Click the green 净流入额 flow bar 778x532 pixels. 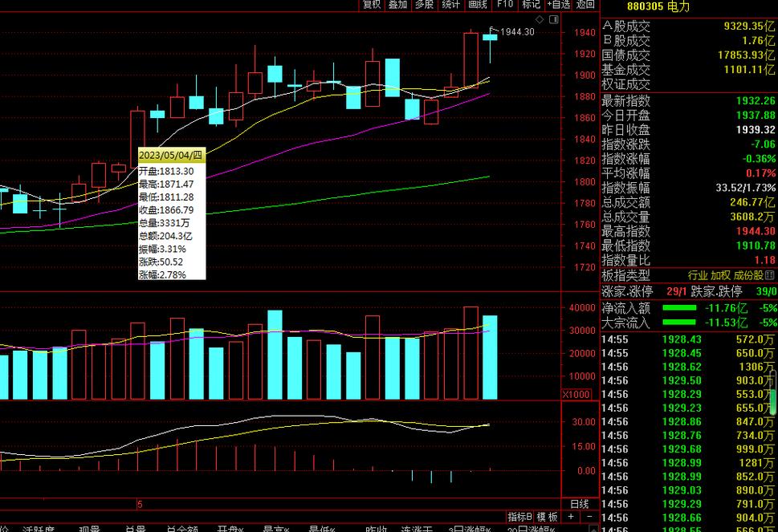pos(679,307)
